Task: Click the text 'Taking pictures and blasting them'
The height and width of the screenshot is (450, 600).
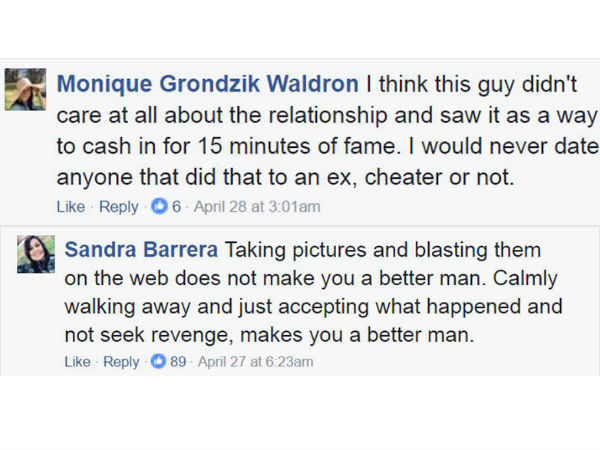Action: pyautogui.click(x=383, y=250)
